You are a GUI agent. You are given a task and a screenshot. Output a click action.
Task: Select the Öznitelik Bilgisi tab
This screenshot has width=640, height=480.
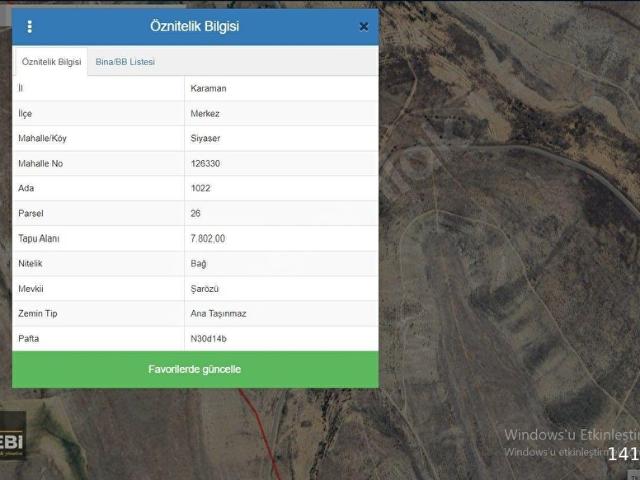click(x=51, y=62)
